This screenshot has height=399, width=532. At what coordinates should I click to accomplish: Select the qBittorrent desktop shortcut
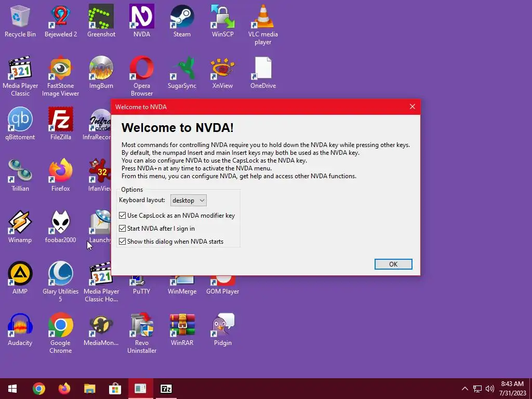(x=20, y=124)
